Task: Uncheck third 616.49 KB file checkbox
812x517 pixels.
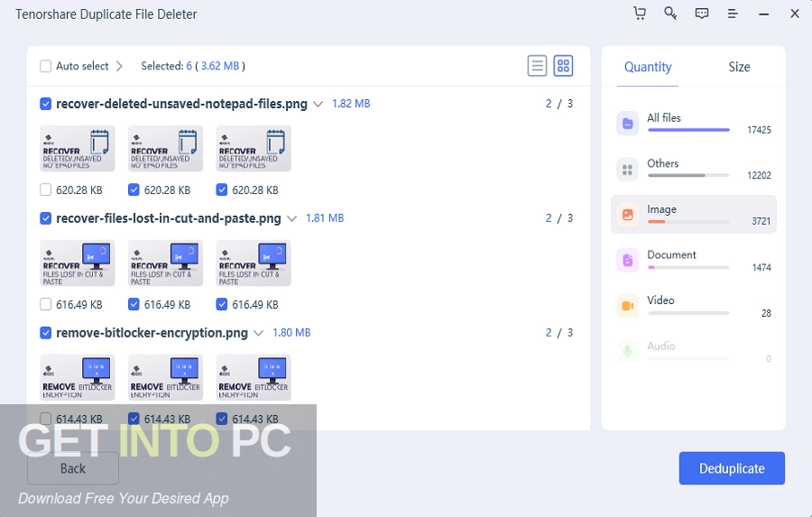Action: (222, 304)
